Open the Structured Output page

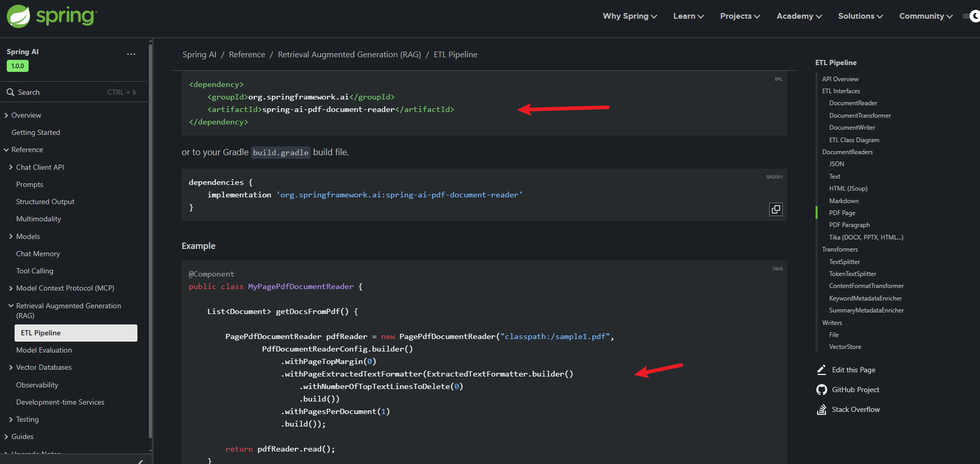point(45,202)
